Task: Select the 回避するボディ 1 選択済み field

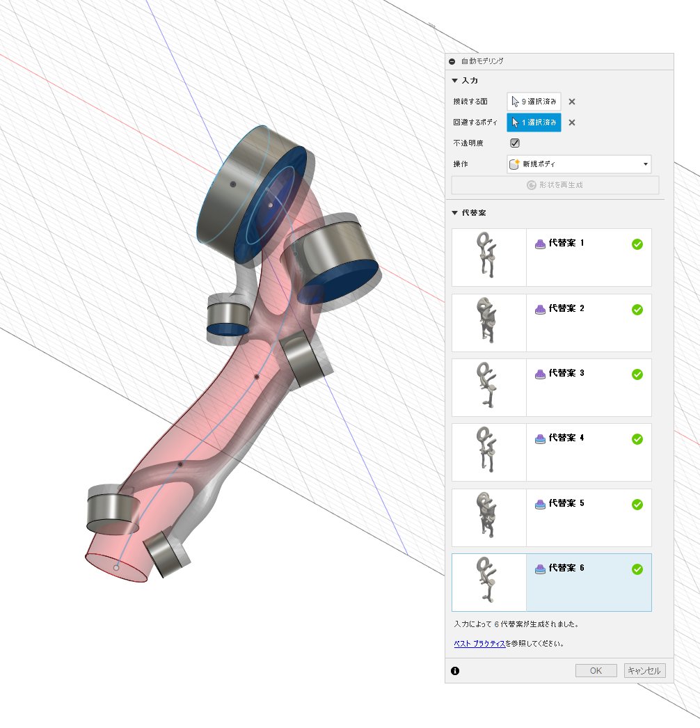Action: pos(534,122)
